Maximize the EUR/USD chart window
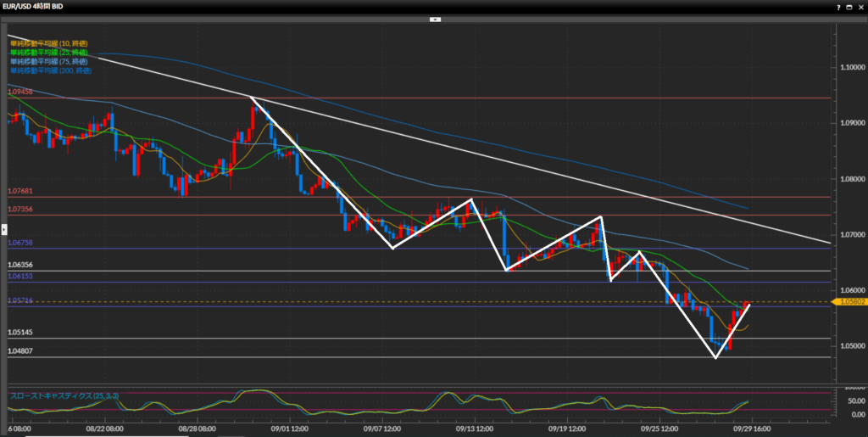Image resolution: width=868 pixels, height=437 pixels. tap(847, 7)
